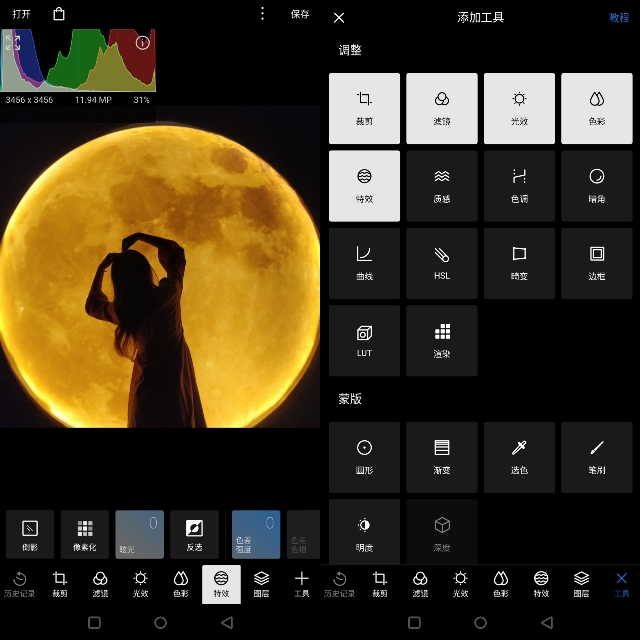This screenshot has width=640, height=640.
Task: Tap the Android recents square on the left screen
Action: [94, 622]
